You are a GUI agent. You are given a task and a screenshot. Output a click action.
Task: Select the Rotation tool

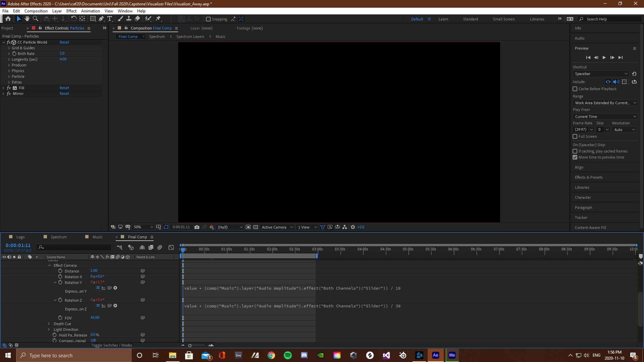click(73, 19)
